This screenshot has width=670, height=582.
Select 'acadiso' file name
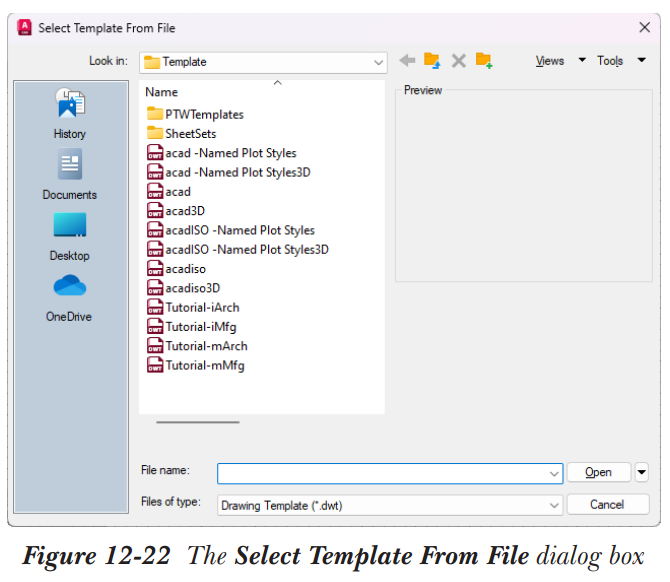click(185, 269)
